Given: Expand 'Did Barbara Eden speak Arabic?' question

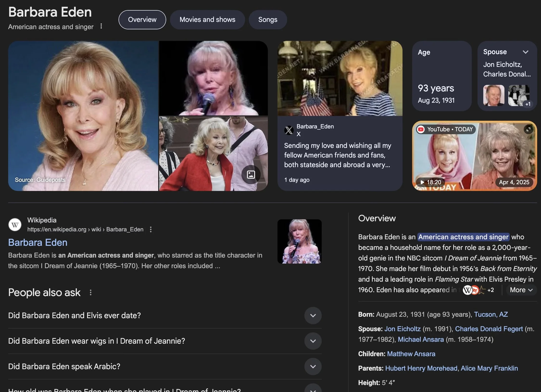Looking at the screenshot, I should tap(313, 367).
